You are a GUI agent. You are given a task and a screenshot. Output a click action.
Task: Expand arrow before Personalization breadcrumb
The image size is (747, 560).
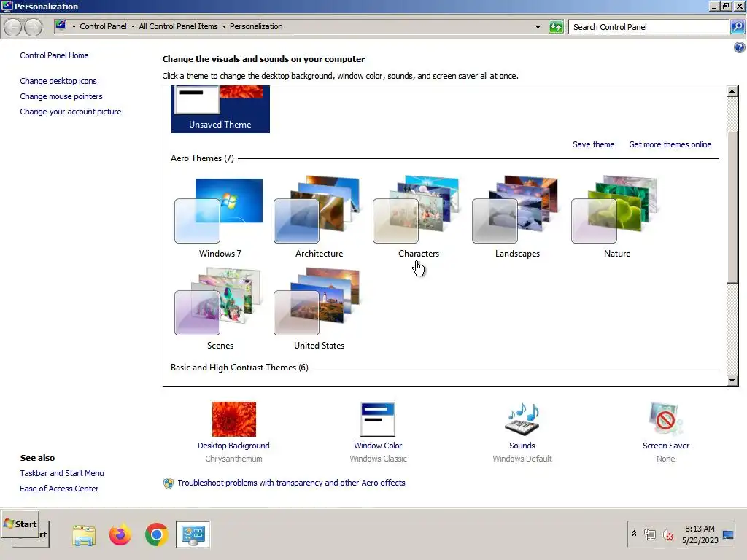pyautogui.click(x=224, y=27)
